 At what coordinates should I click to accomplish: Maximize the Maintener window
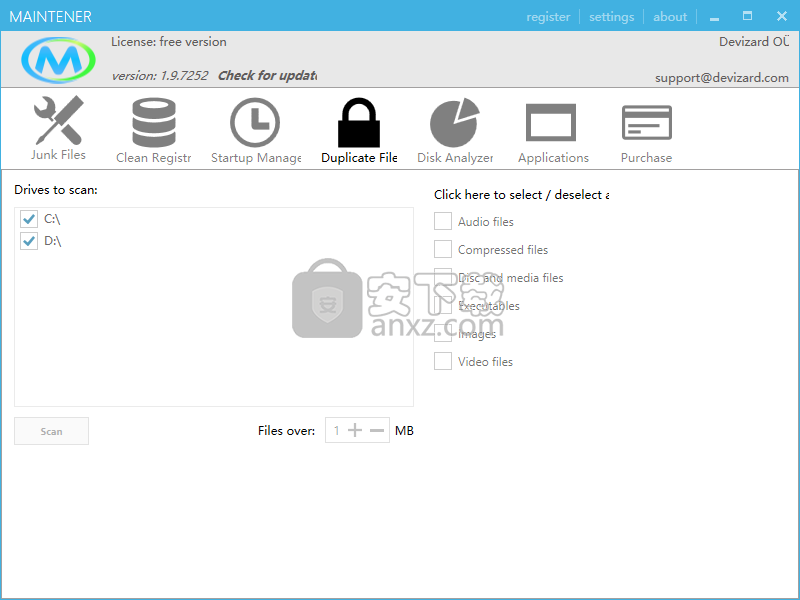click(747, 16)
